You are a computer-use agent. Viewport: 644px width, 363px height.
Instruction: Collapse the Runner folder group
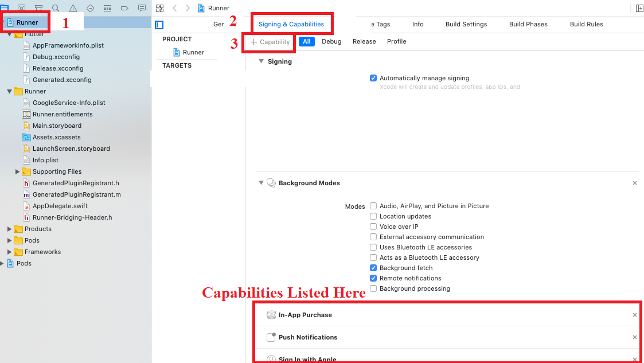(x=9, y=91)
